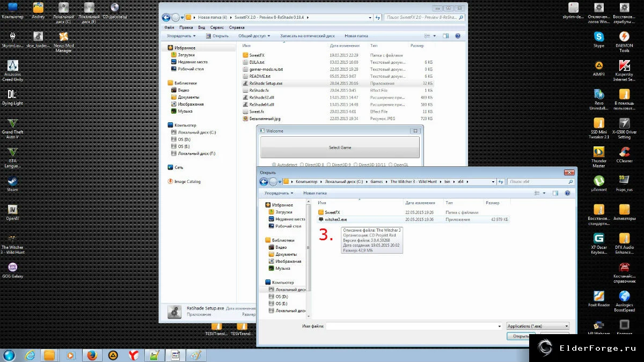Open file name history dropdown

(500, 326)
